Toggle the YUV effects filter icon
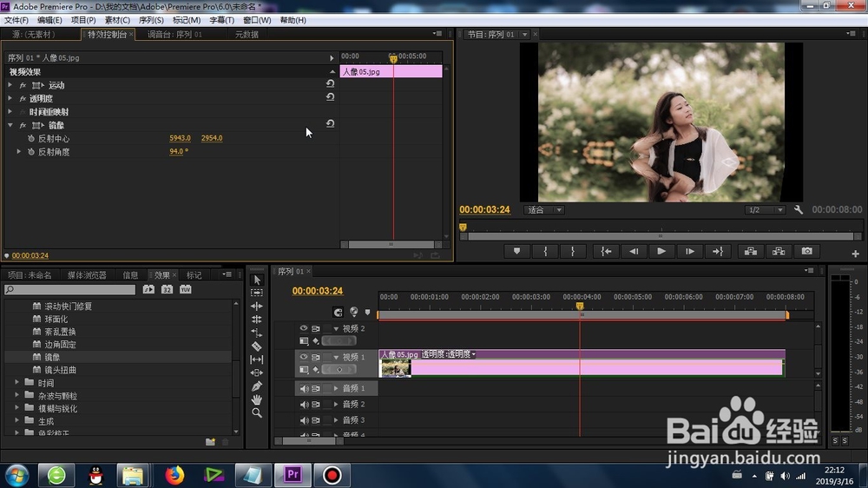 pyautogui.click(x=185, y=289)
